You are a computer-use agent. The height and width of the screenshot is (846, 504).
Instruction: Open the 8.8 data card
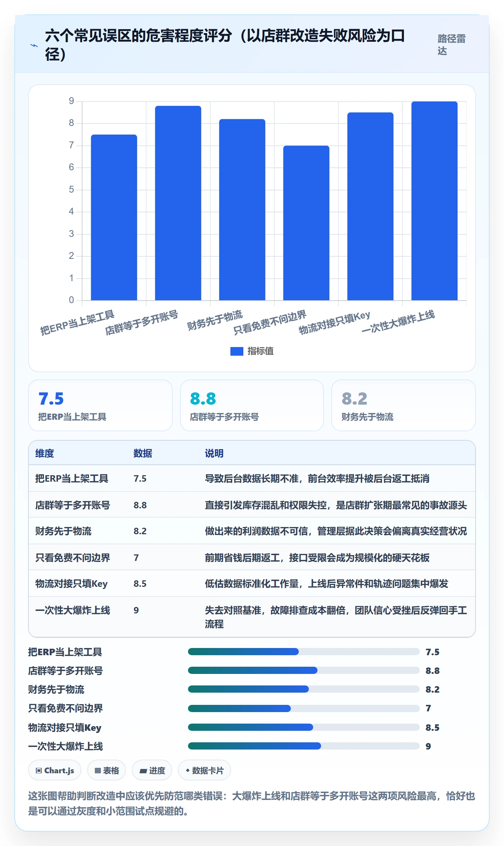(x=252, y=405)
